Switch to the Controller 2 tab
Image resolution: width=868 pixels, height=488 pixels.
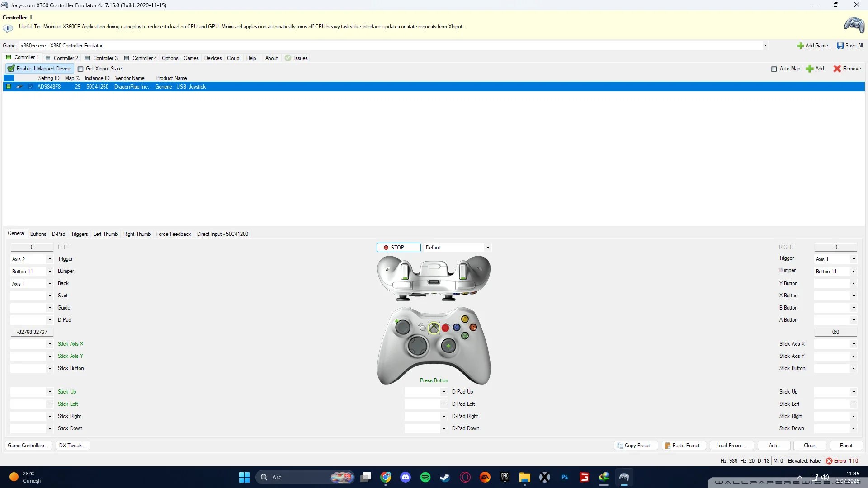click(x=62, y=58)
